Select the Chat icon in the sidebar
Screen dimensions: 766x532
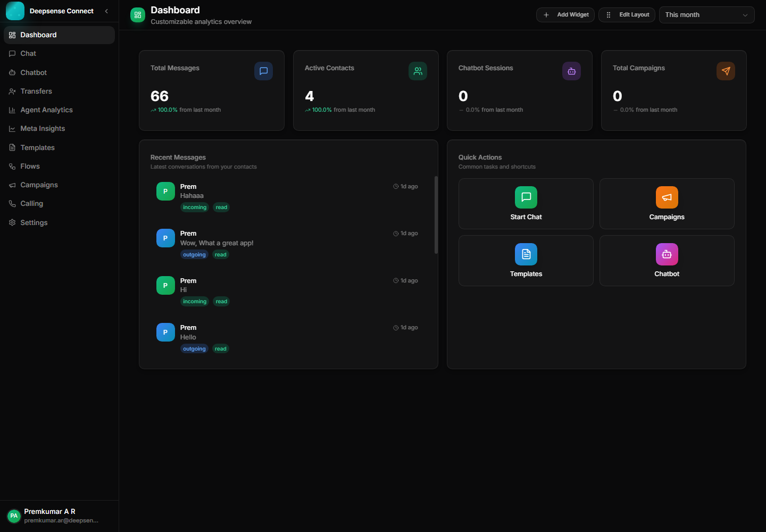[12, 53]
